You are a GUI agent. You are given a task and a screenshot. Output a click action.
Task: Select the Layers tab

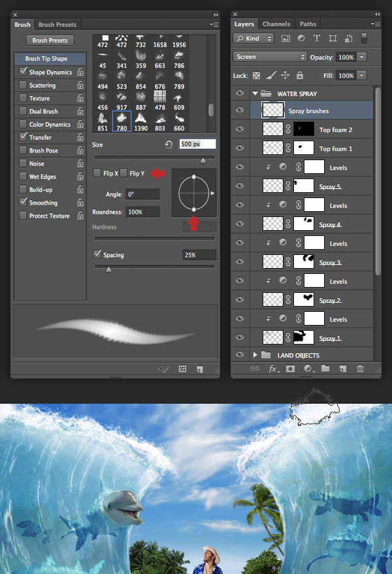244,24
